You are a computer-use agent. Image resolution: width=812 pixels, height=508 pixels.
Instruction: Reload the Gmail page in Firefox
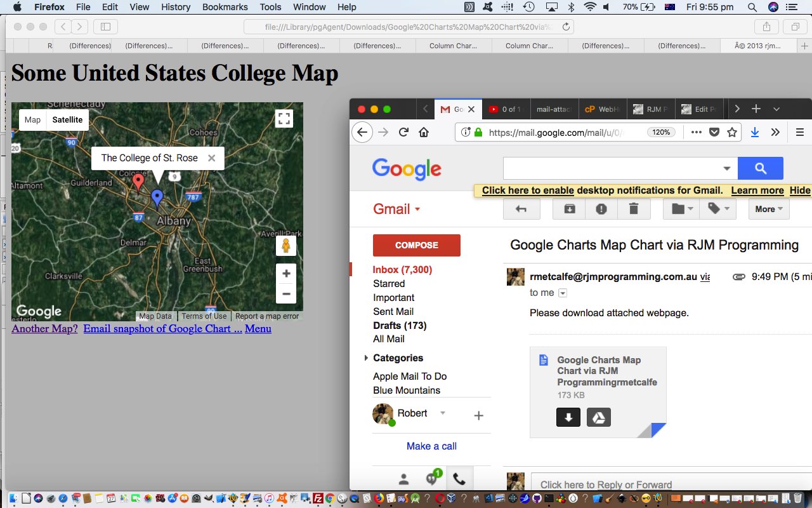pyautogui.click(x=403, y=132)
